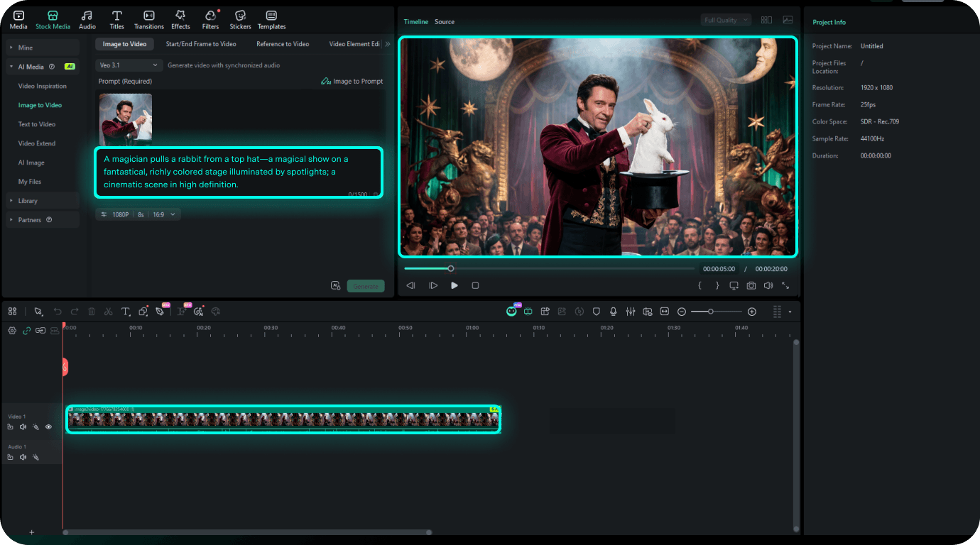Viewport: 980px width, 545px height.
Task: Click the undo arrow in timeline toolbar
Action: click(58, 312)
